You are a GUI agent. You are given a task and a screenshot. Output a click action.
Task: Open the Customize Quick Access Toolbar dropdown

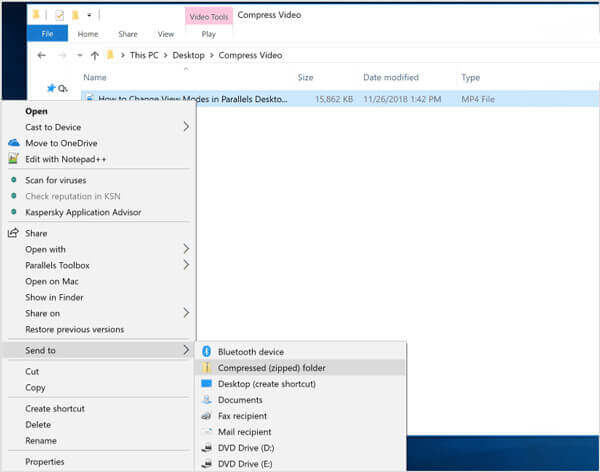point(89,15)
